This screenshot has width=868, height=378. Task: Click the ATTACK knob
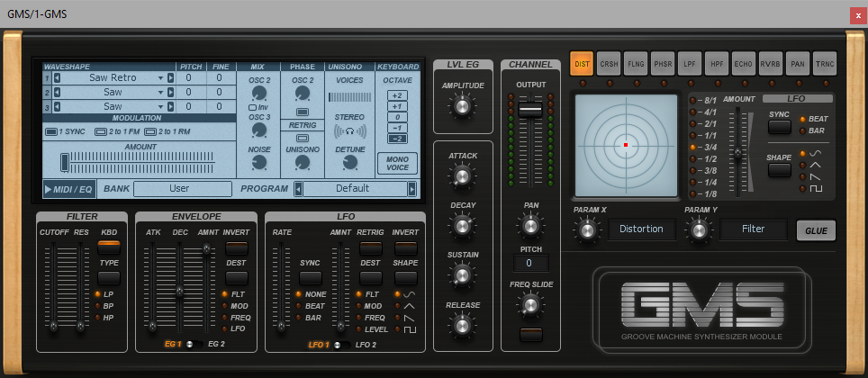point(462,176)
